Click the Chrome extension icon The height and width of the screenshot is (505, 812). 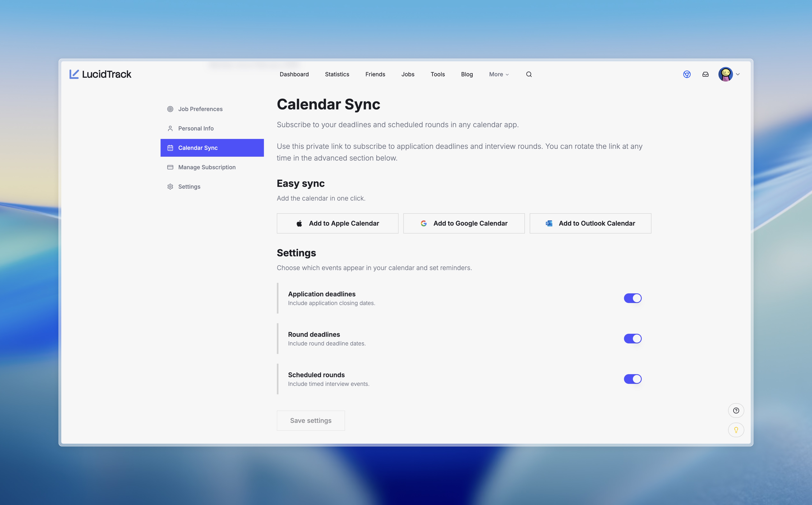tap(687, 74)
